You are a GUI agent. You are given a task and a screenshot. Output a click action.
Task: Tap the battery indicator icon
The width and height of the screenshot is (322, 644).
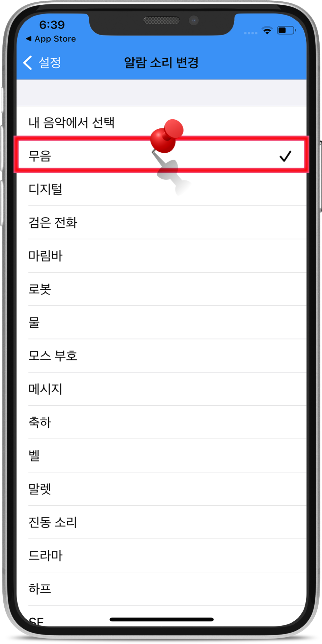pos(286,30)
